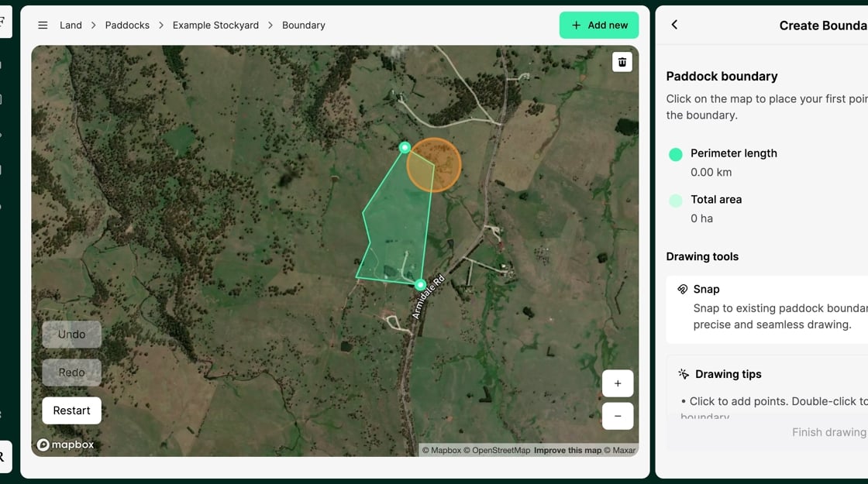Click the Armidale Rd map label

[x=429, y=297]
